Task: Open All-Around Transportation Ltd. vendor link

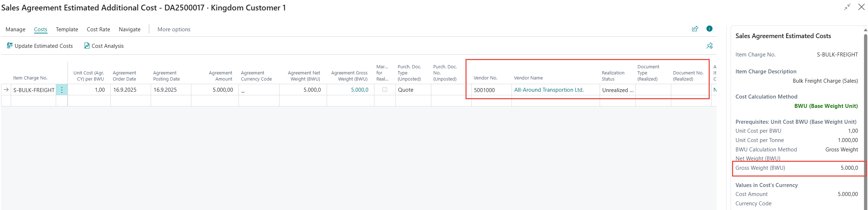Action: (549, 90)
